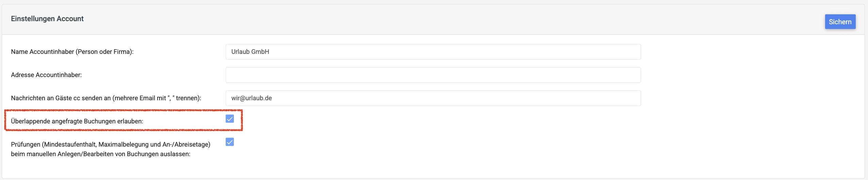868x180 pixels.
Task: Click the empty Adresse Accountinhaber field
Action: coord(433,75)
